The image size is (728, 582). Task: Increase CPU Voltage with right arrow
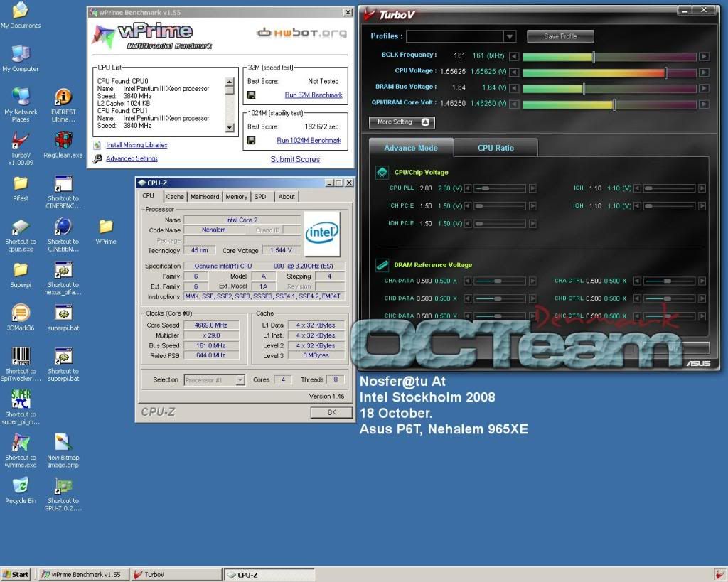coord(705,72)
